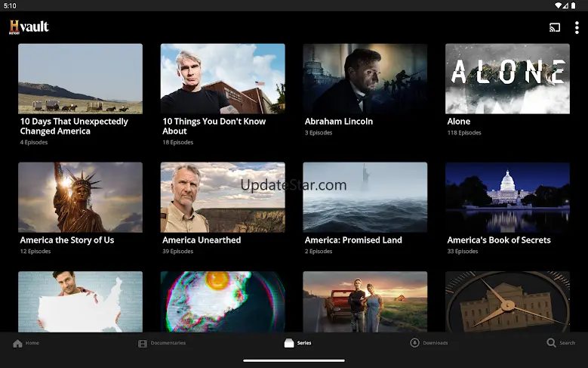588x368 pixels.
Task: Switch to Documentaries tab label
Action: [x=168, y=343]
